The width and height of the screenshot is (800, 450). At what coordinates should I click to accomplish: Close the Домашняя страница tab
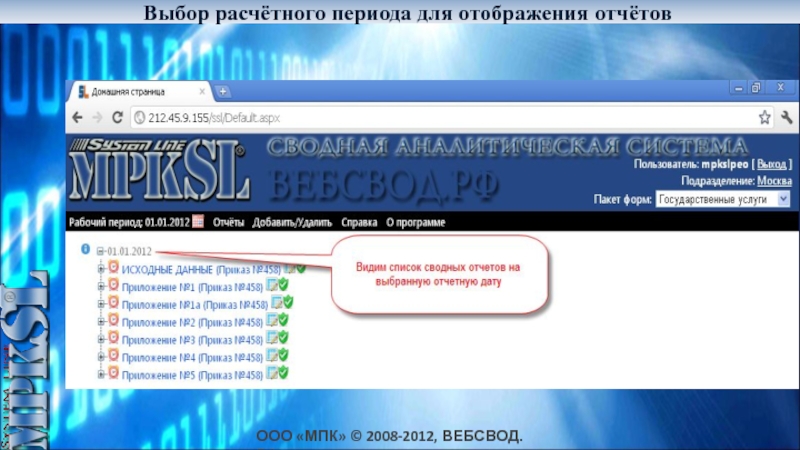coord(202,91)
